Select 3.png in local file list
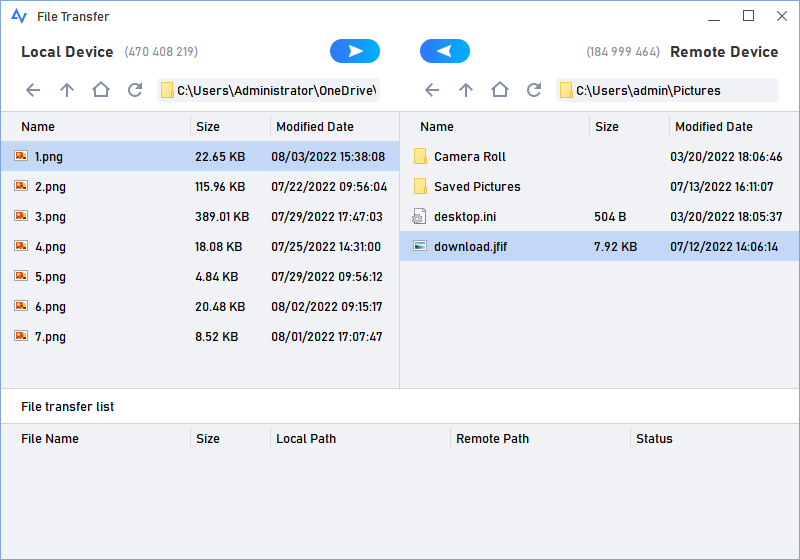800x560 pixels. pyautogui.click(x=50, y=216)
